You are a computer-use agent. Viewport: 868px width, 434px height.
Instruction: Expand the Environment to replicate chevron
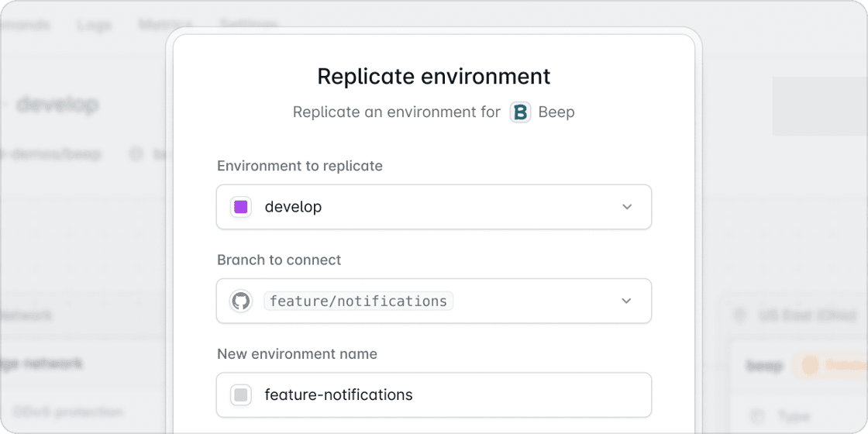click(627, 207)
